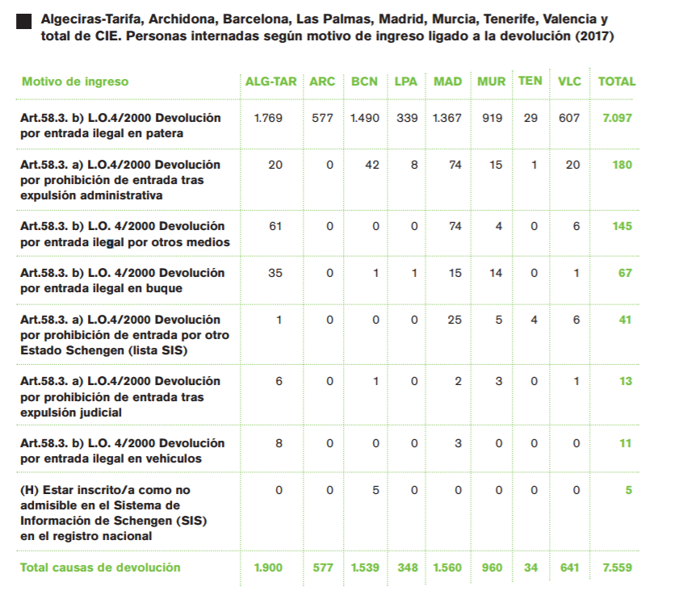Click the label 'expulsión judicial'

point(71,413)
